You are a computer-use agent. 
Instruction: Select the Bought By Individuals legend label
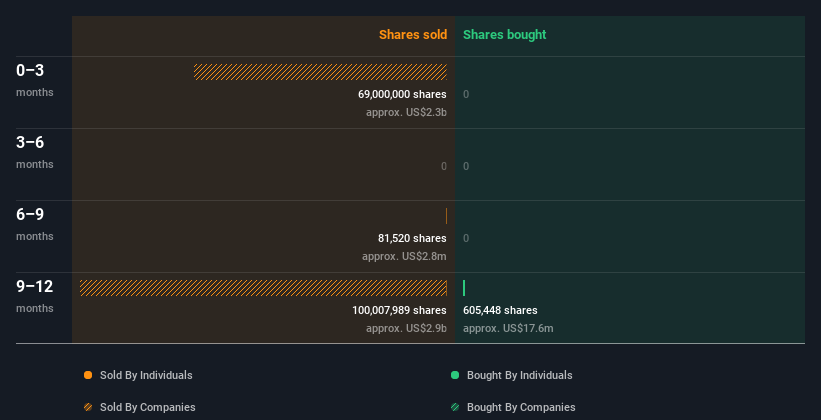coord(519,375)
